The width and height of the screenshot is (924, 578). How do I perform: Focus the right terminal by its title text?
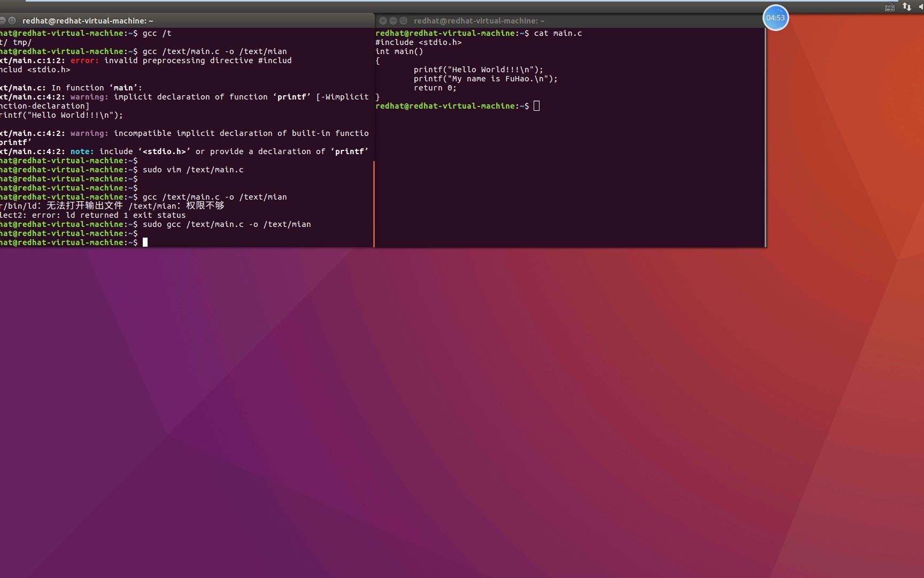point(479,21)
